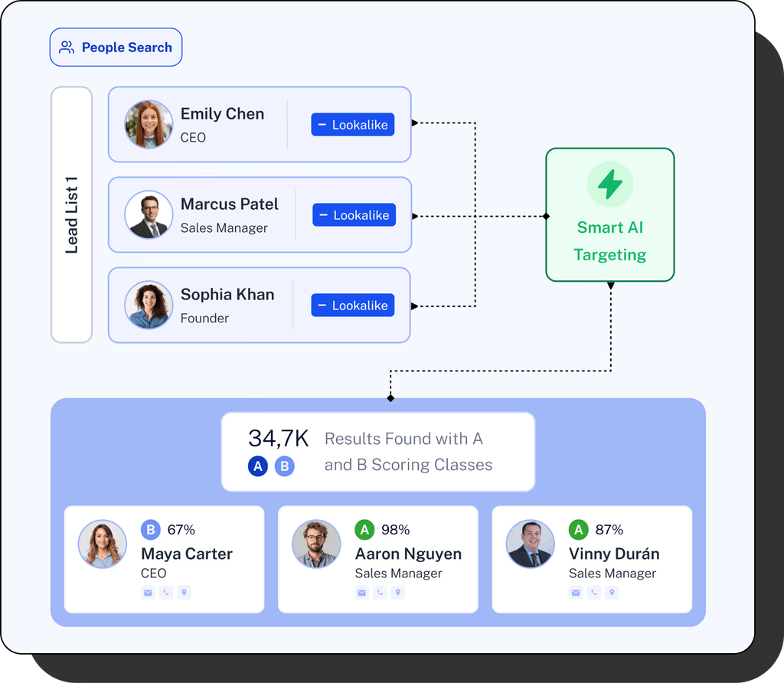This screenshot has width=784, height=683.
Task: Remove Sophia Khan's Lookalike
Action: (352, 305)
